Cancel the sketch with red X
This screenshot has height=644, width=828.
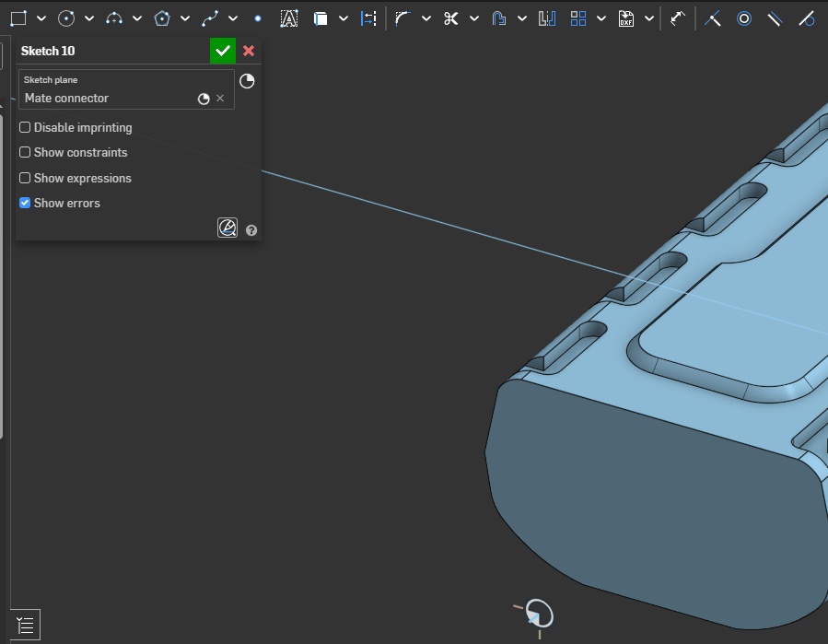pyautogui.click(x=249, y=51)
